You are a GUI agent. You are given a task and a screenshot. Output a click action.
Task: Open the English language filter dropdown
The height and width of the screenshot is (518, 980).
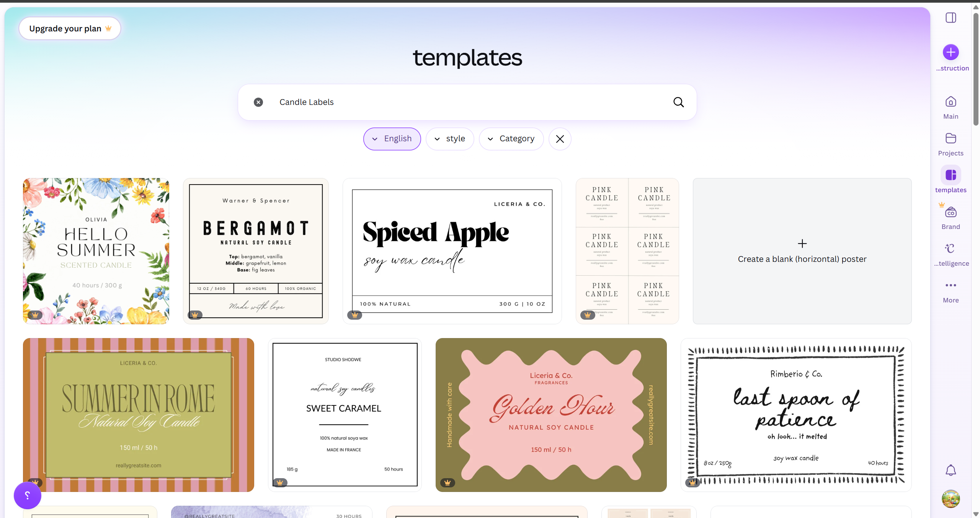coord(392,139)
